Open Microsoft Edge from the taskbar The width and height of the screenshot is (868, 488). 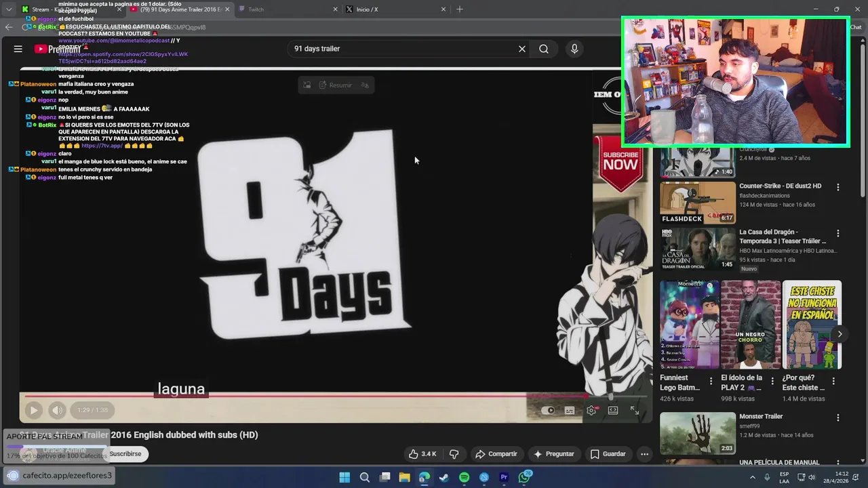425,477
